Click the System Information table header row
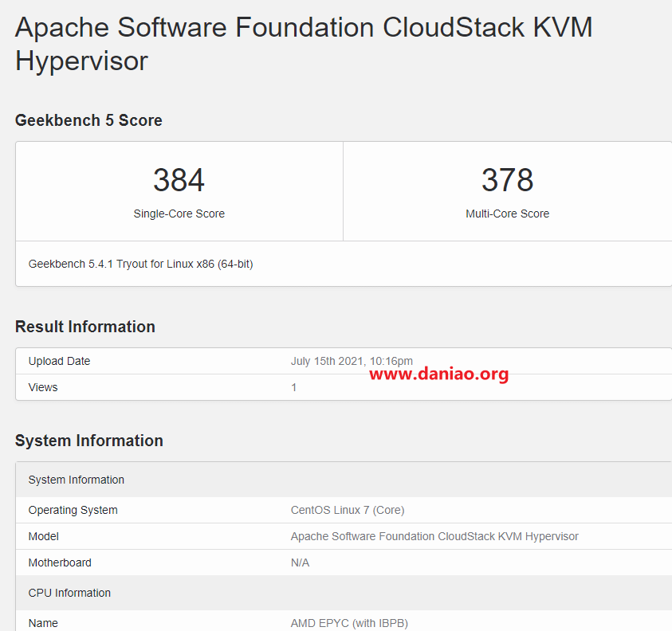This screenshot has height=631, width=672. click(x=344, y=480)
